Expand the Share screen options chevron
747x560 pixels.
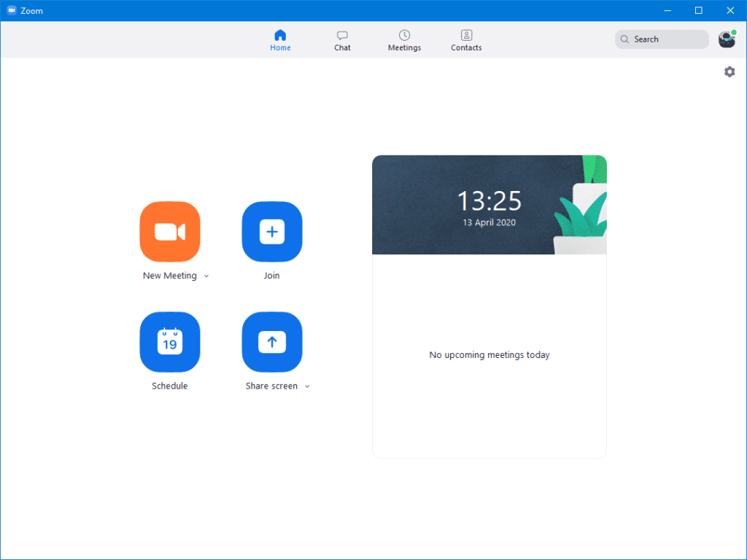[306, 386]
